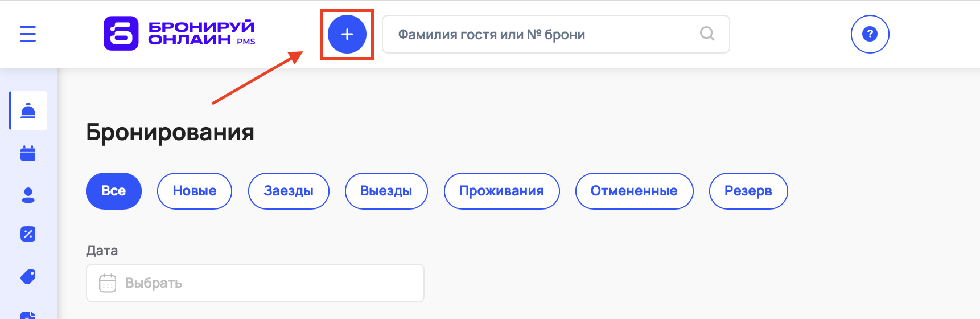
Task: Open the percent discounts sidebar icon
Action: (x=28, y=234)
